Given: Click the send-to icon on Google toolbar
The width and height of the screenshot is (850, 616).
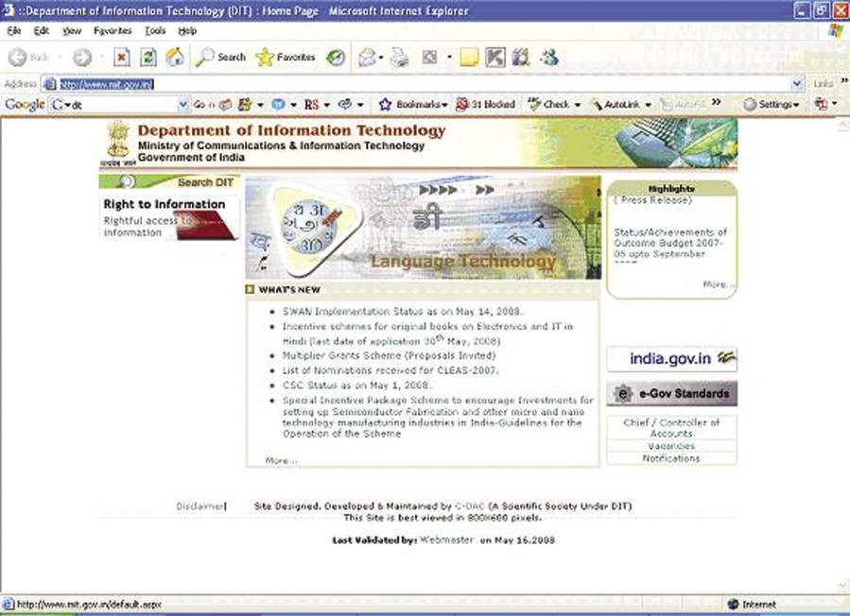Looking at the screenshot, I should coord(345,104).
